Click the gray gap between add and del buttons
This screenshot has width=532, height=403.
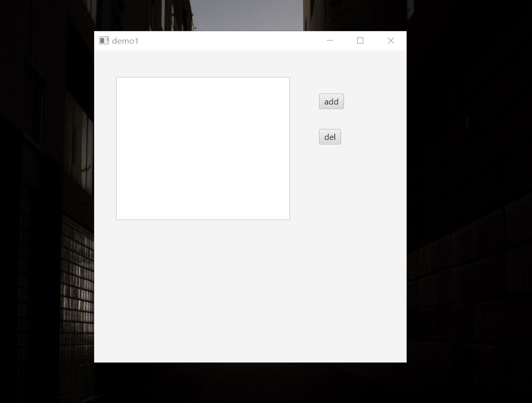point(331,119)
